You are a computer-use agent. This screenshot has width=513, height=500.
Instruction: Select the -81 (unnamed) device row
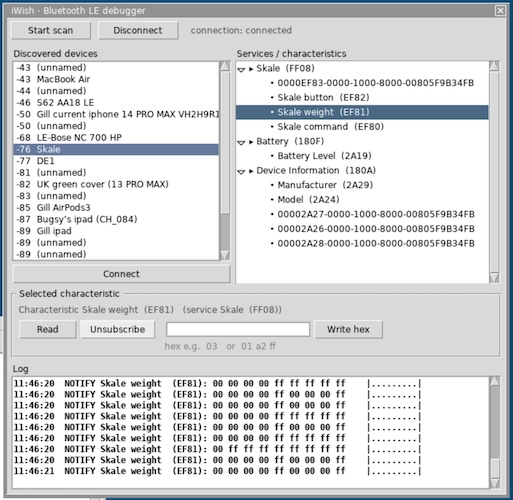coord(116,173)
